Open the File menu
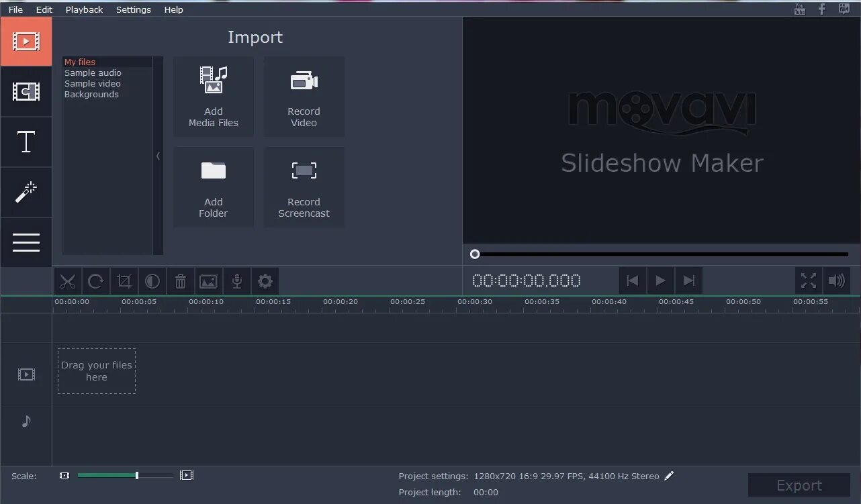The width and height of the screenshot is (861, 504). click(x=15, y=9)
